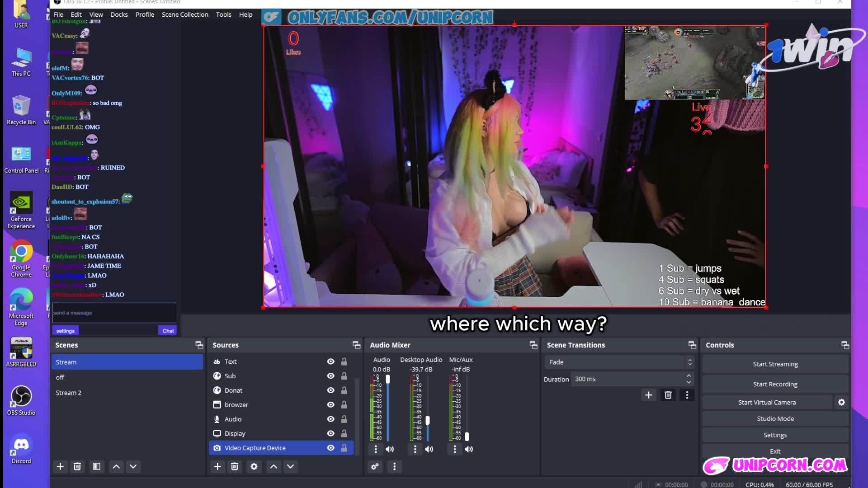Open the Tools menu

[224, 14]
